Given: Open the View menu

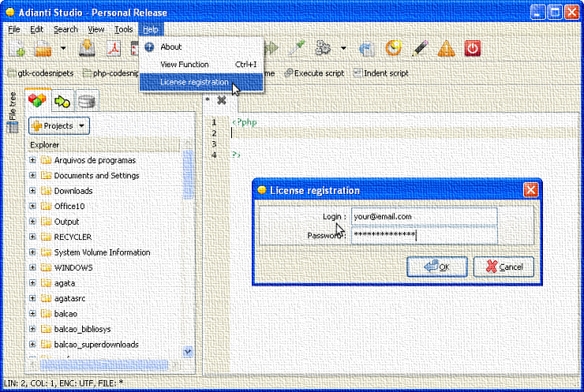Looking at the screenshot, I should pyautogui.click(x=96, y=29).
